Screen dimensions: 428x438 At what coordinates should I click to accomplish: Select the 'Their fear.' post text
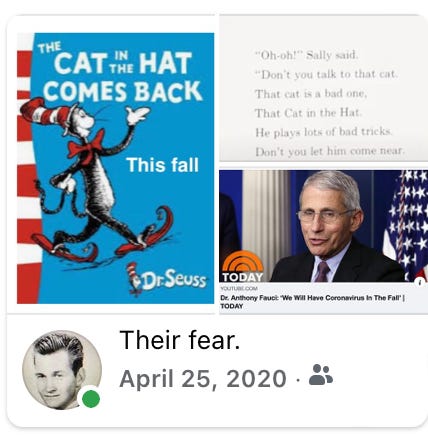tap(180, 340)
